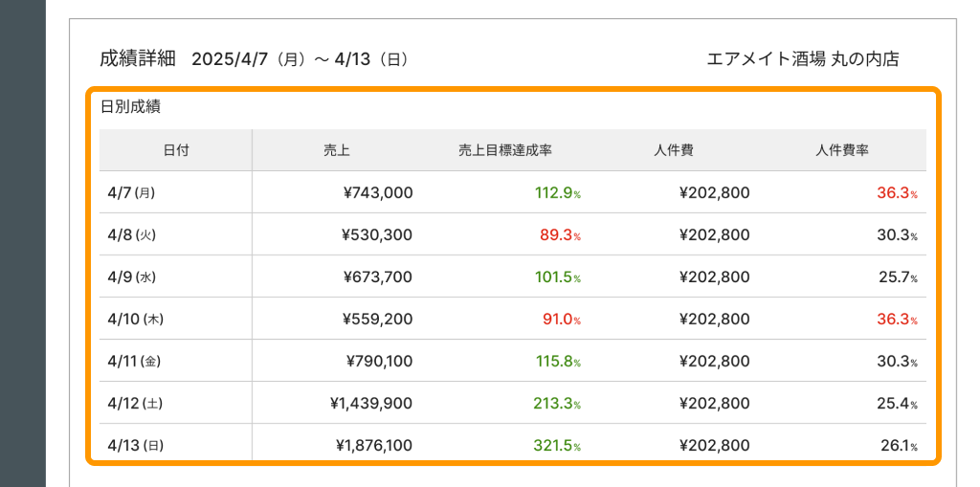Click the red 89.3% achievement rate
Screen dimensions: 980x487
561,235
